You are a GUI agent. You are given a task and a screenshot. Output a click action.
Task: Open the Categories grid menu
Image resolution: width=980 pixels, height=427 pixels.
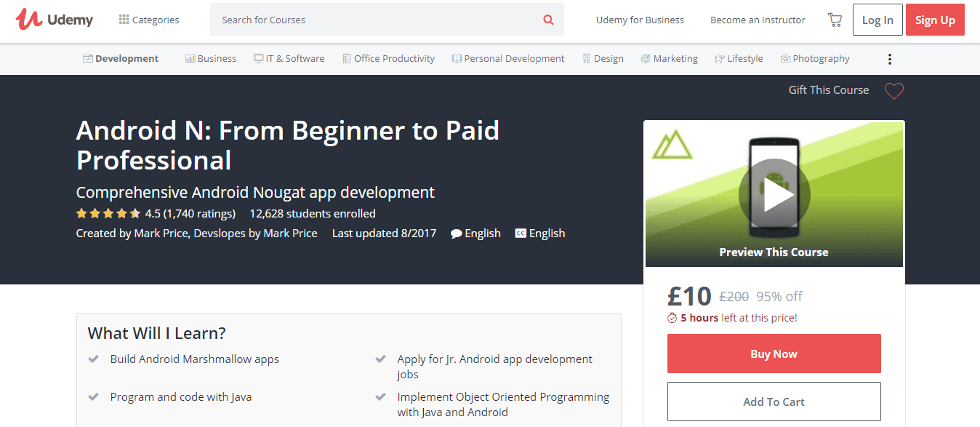pyautogui.click(x=149, y=20)
